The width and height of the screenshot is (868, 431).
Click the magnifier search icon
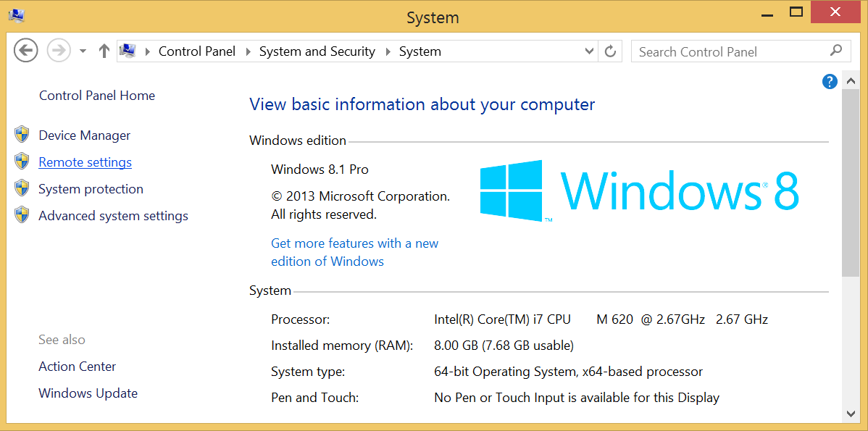coord(836,51)
